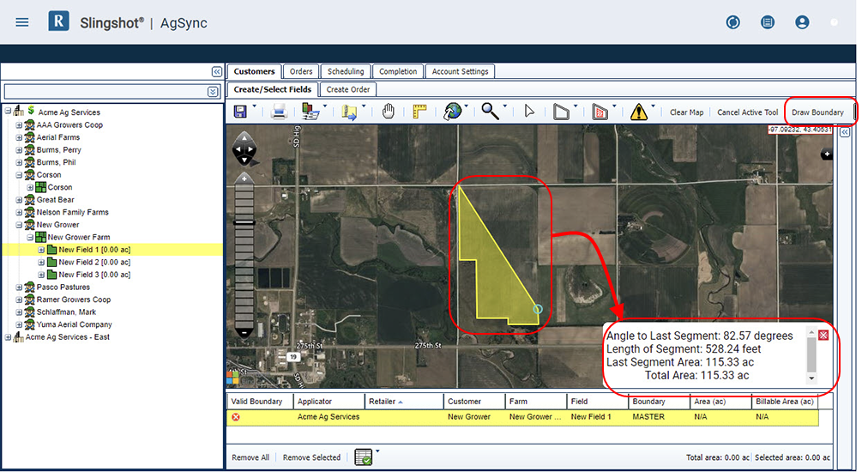Viewport: 868px width, 472px height.
Task: Select New Field 3 [0.00 ac] in tree
Action: tap(94, 275)
